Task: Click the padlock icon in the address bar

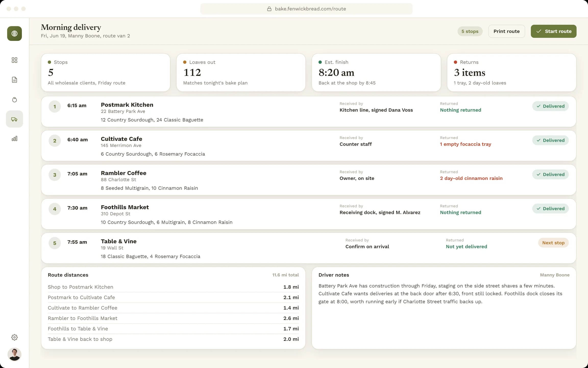Action: coord(269,9)
